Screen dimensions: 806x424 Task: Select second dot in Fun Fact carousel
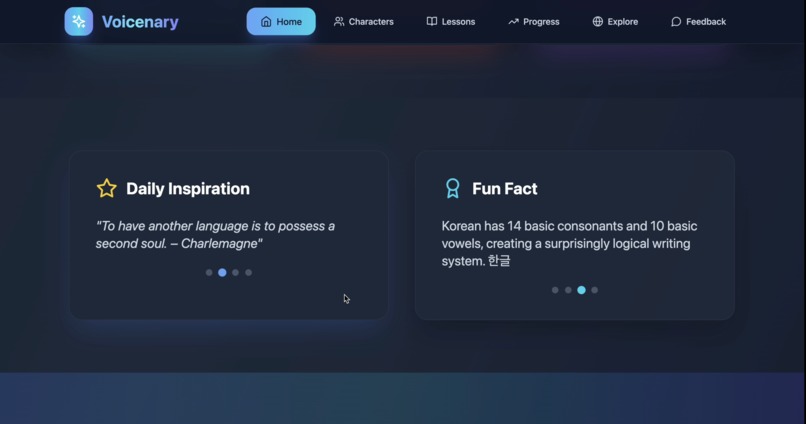[568, 290]
